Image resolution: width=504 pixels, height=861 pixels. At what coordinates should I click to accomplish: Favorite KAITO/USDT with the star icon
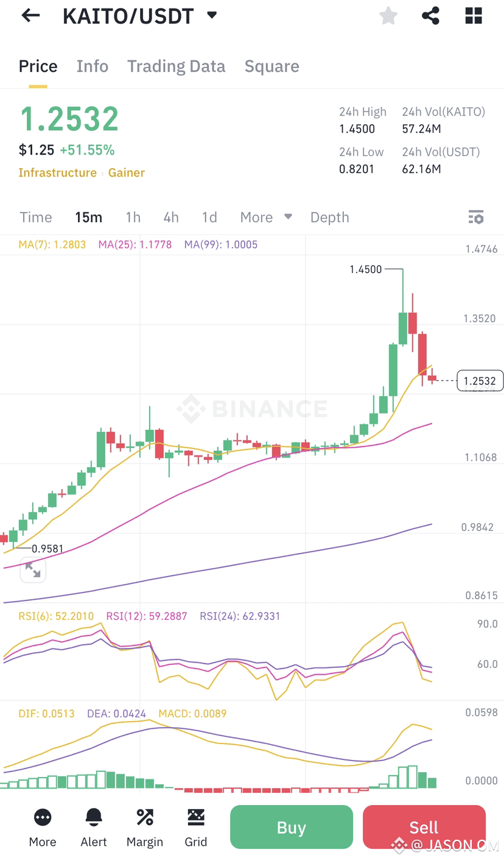pyautogui.click(x=388, y=16)
